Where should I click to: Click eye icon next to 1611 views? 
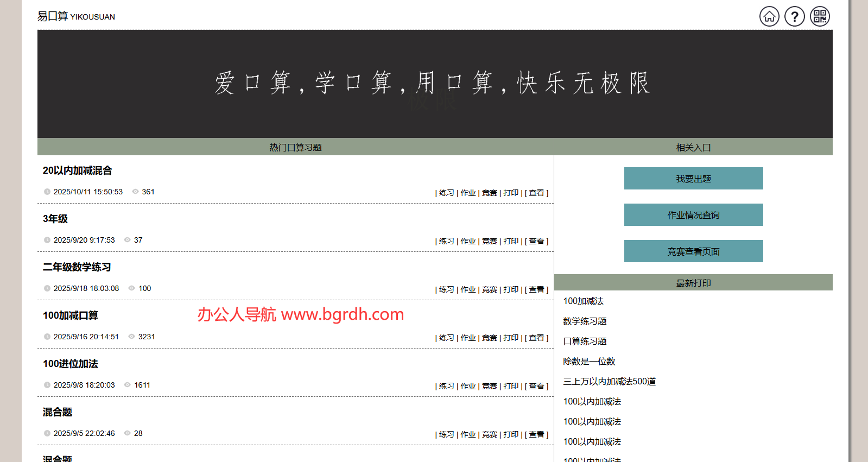click(x=128, y=385)
